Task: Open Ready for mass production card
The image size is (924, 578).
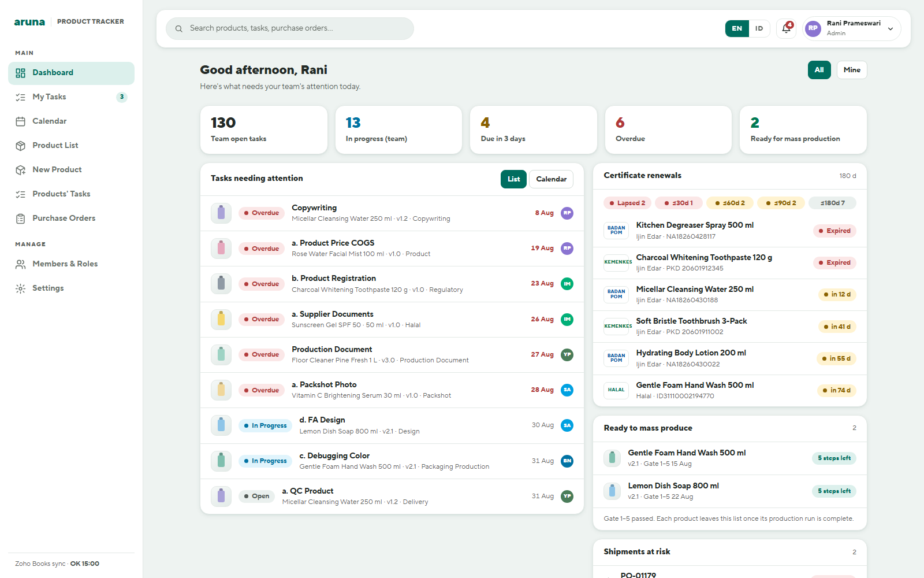Action: click(x=803, y=130)
